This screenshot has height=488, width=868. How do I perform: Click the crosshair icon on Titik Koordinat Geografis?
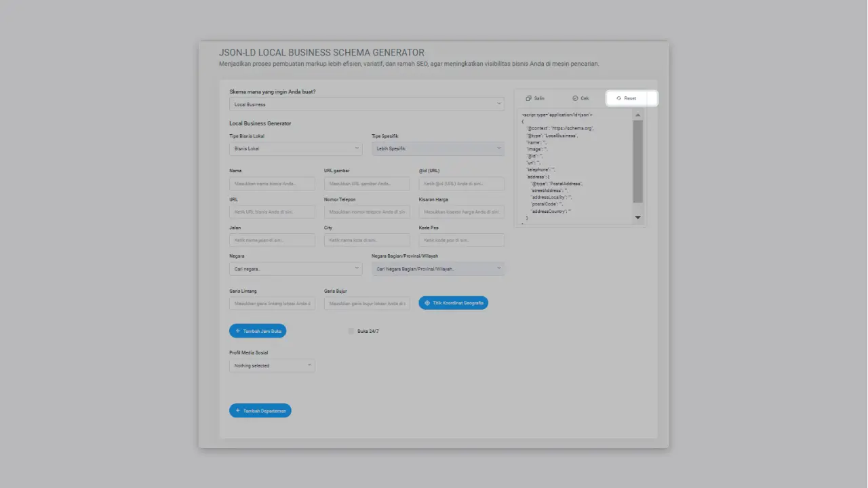(x=426, y=303)
